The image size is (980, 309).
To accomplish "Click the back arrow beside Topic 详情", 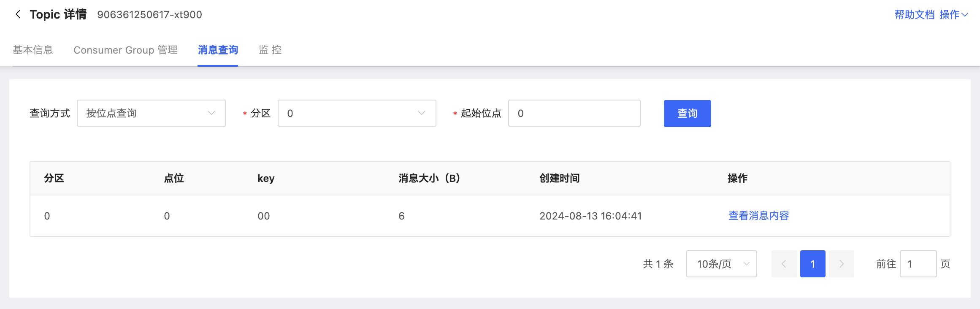I will (18, 14).
